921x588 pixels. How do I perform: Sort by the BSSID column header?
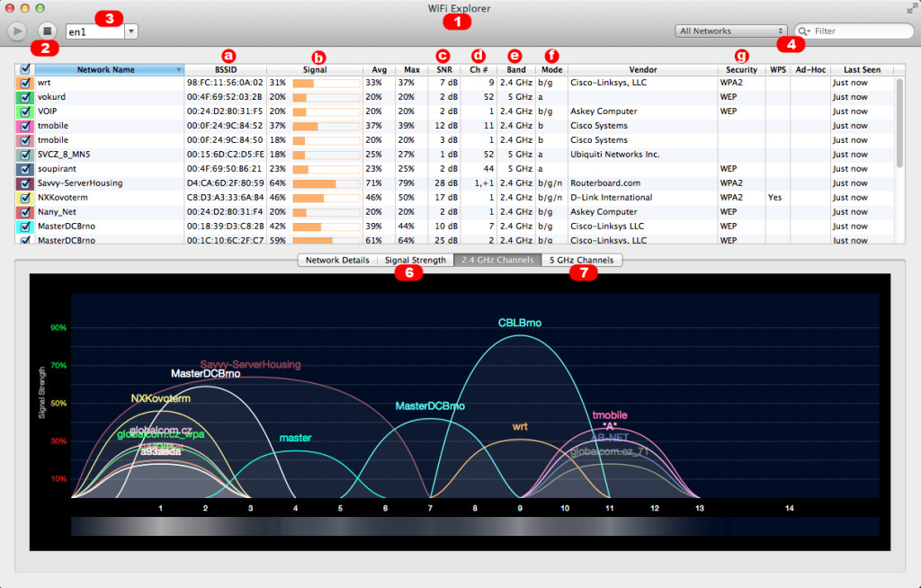click(227, 69)
